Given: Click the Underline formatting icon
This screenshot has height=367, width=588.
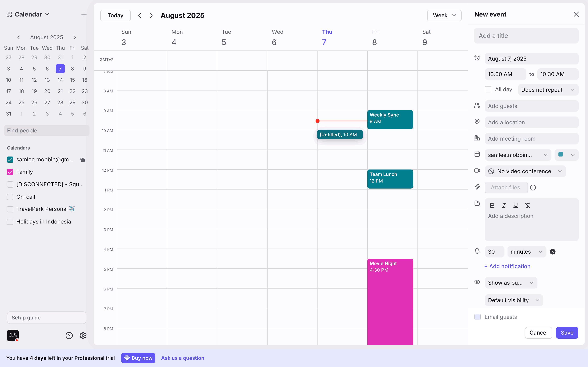Looking at the screenshot, I should pos(515,206).
